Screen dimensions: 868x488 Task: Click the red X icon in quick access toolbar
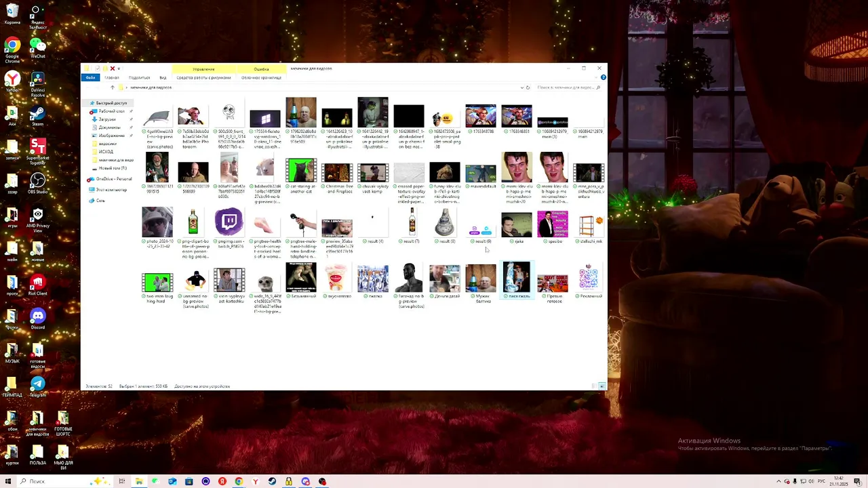point(112,68)
